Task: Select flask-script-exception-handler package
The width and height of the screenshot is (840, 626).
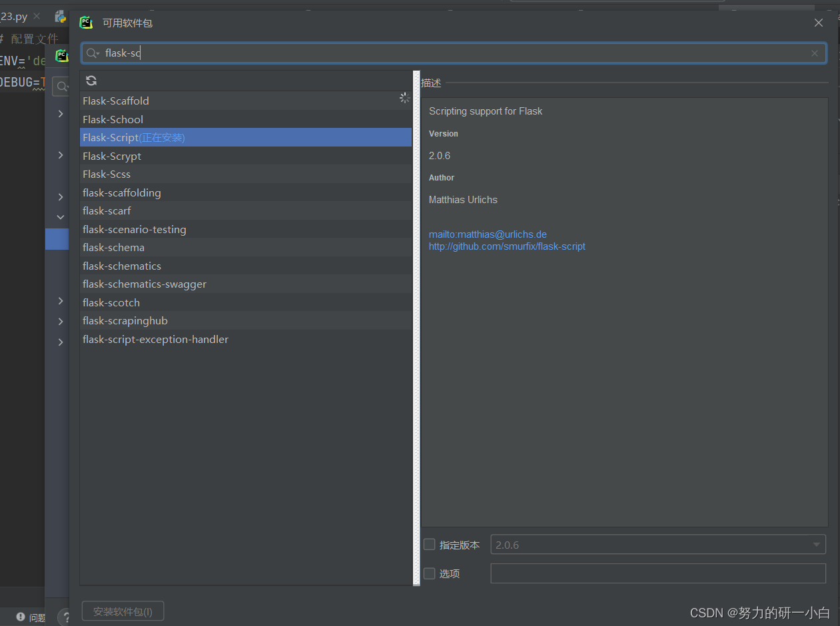Action: point(246,339)
